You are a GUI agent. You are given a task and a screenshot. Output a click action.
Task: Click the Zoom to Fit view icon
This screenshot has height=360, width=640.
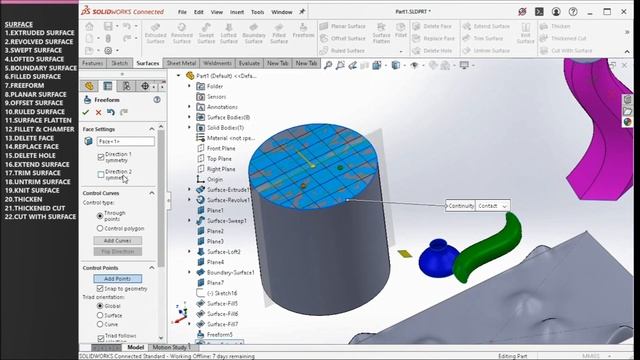click(x=328, y=65)
